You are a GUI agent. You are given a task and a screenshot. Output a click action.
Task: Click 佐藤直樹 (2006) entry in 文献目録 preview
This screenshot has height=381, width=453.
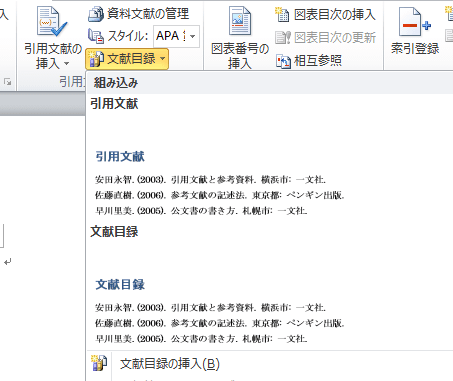coord(219,323)
